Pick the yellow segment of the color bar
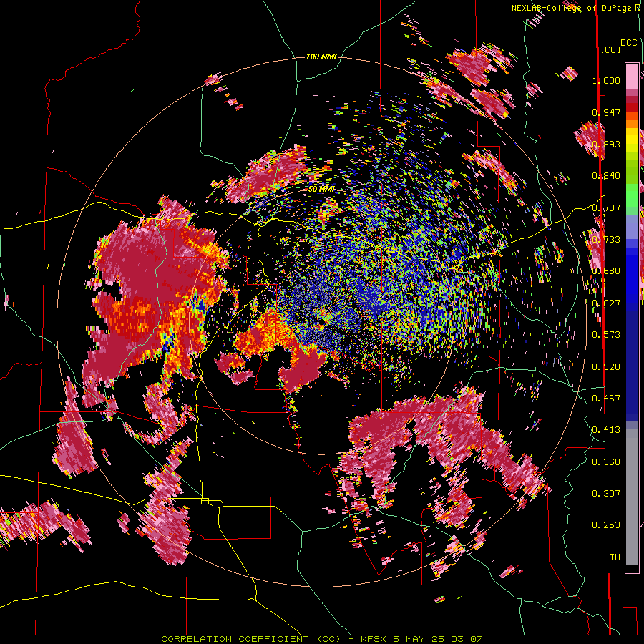 pos(632,141)
